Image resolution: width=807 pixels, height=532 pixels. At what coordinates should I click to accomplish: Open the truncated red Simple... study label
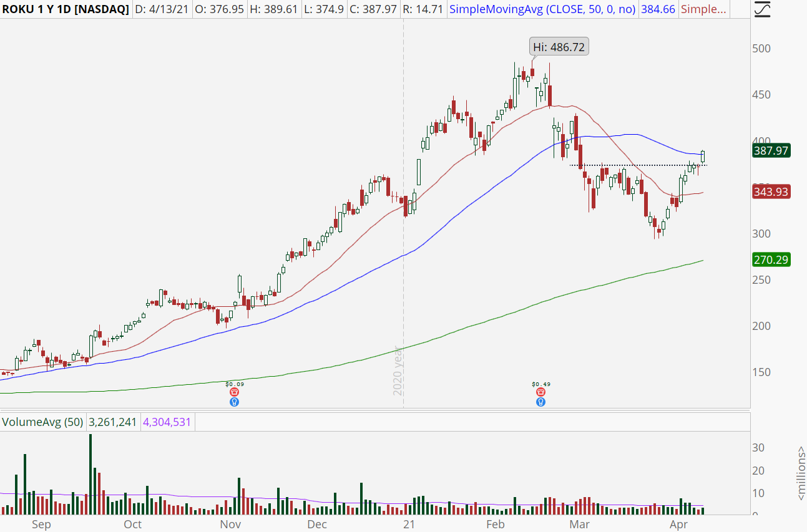[704, 9]
